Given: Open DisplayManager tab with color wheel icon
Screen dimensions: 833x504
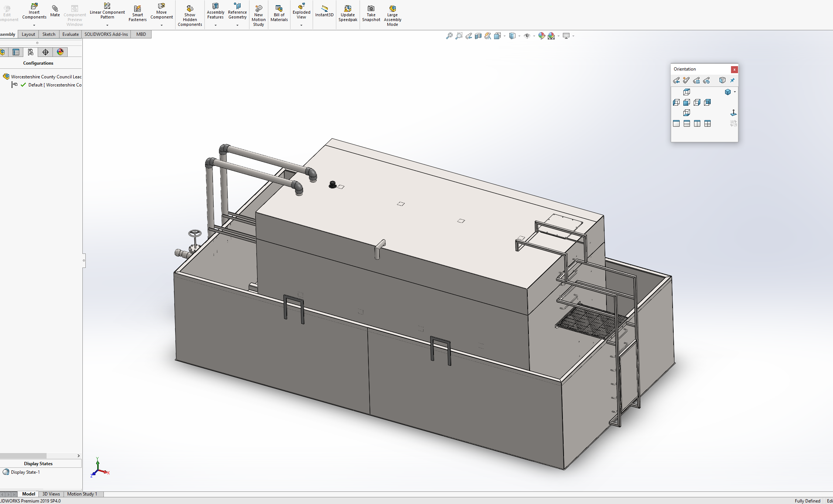Looking at the screenshot, I should [x=60, y=52].
